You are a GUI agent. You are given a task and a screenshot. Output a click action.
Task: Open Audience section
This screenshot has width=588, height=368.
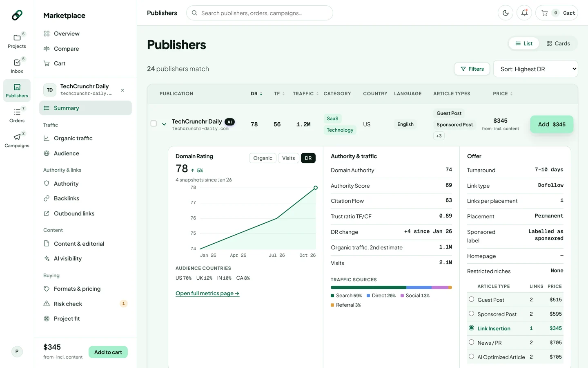point(85,153)
